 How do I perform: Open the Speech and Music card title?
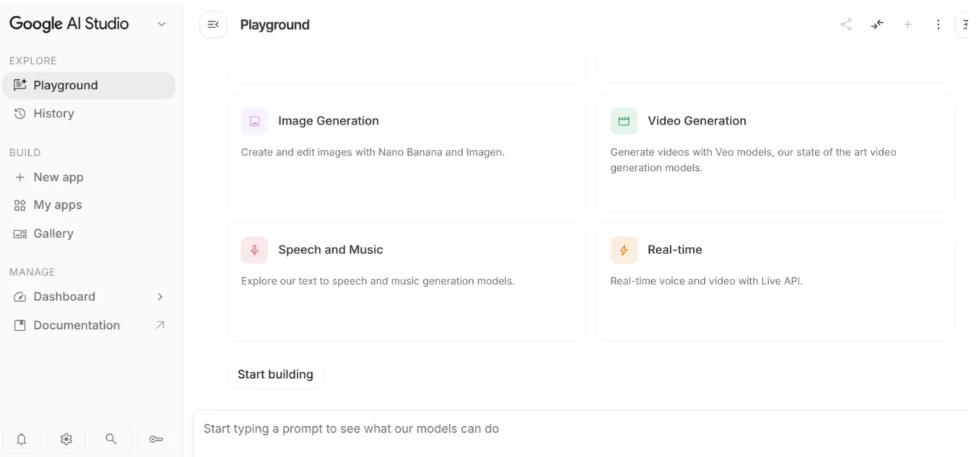330,250
